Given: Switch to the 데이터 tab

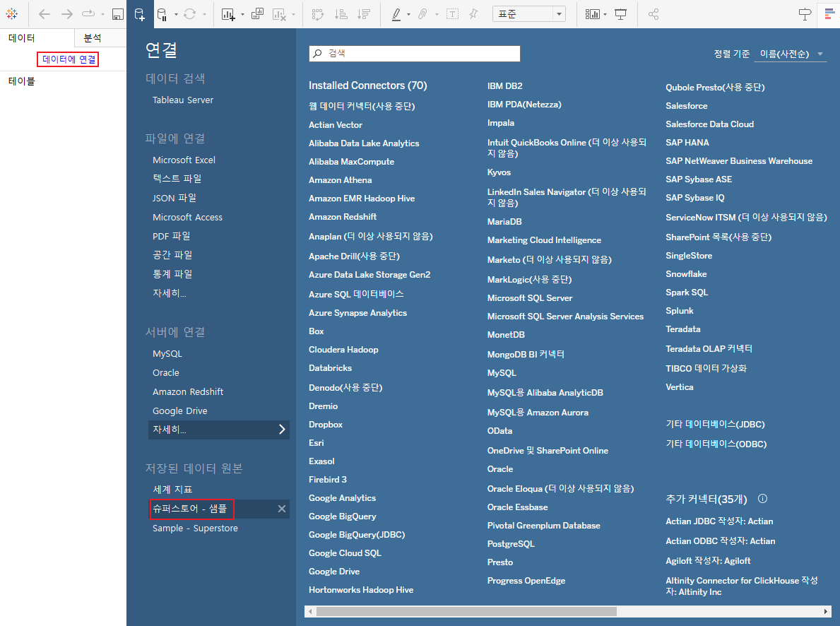Looking at the screenshot, I should click(x=37, y=38).
